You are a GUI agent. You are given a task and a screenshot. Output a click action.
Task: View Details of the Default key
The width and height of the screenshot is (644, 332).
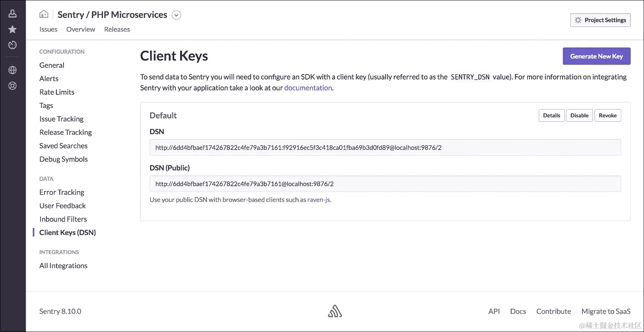tap(551, 115)
